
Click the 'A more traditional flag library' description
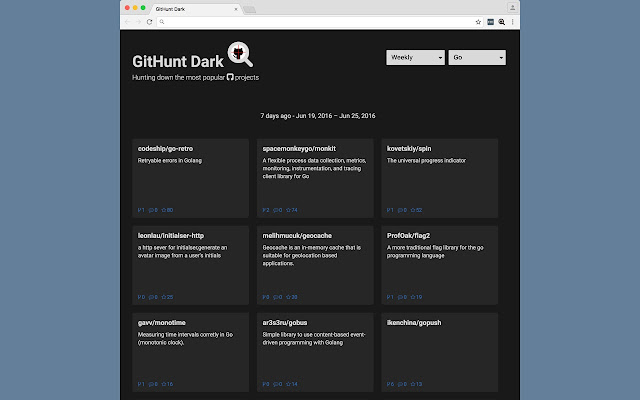pyautogui.click(x=435, y=251)
